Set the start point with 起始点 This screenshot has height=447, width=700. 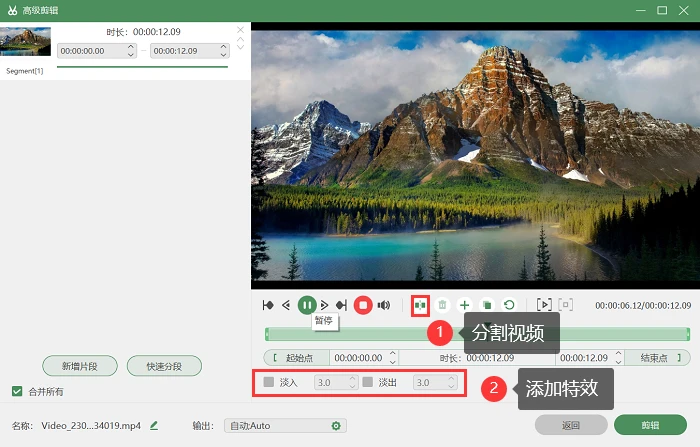297,358
